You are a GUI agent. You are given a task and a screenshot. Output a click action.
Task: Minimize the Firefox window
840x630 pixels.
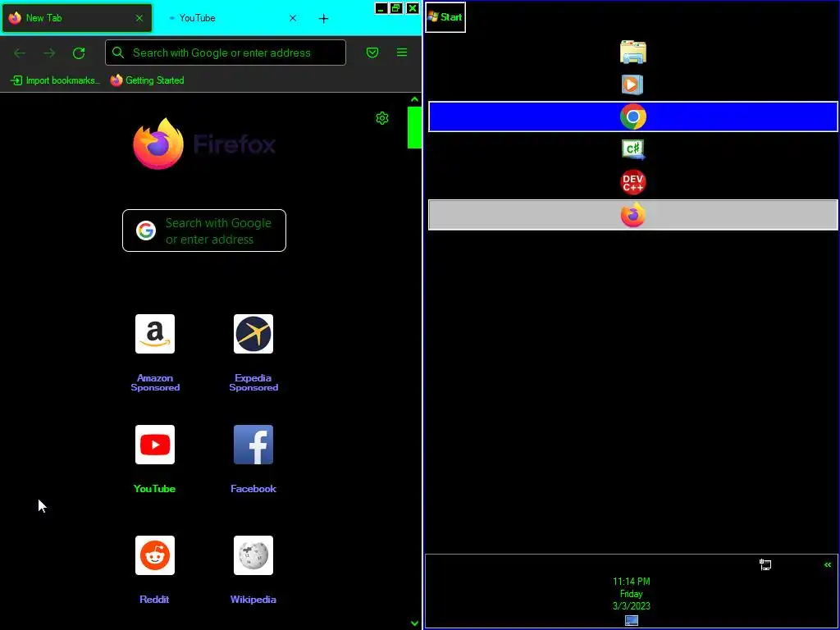click(x=381, y=8)
